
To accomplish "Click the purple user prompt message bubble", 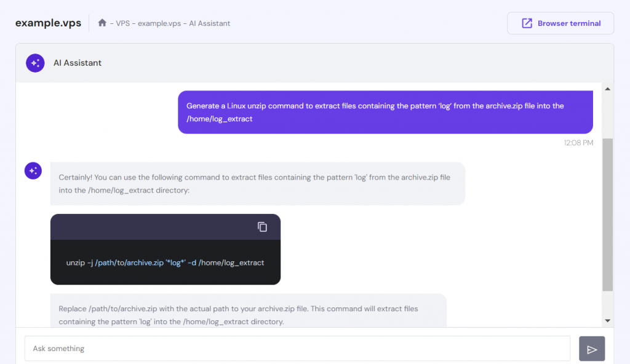I will click(x=385, y=113).
